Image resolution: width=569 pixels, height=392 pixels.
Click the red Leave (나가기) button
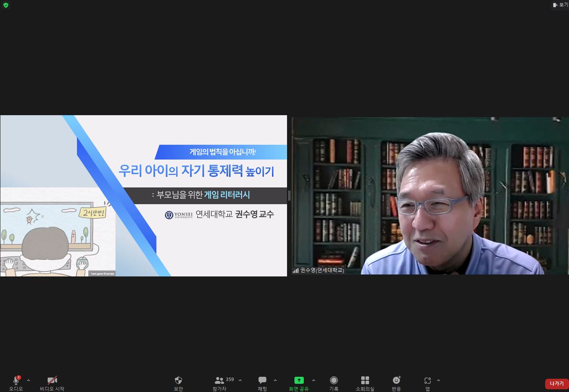coord(557,383)
